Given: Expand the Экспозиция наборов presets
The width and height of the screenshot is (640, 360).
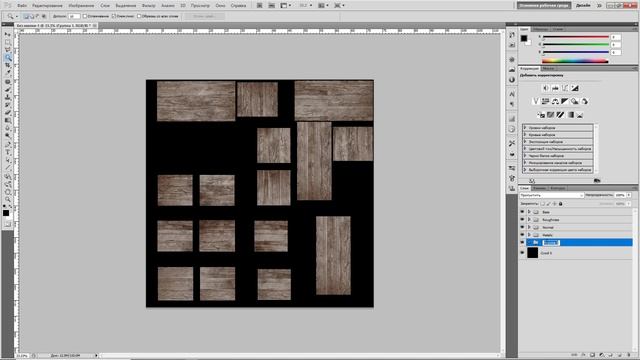Looking at the screenshot, I should pos(525,142).
